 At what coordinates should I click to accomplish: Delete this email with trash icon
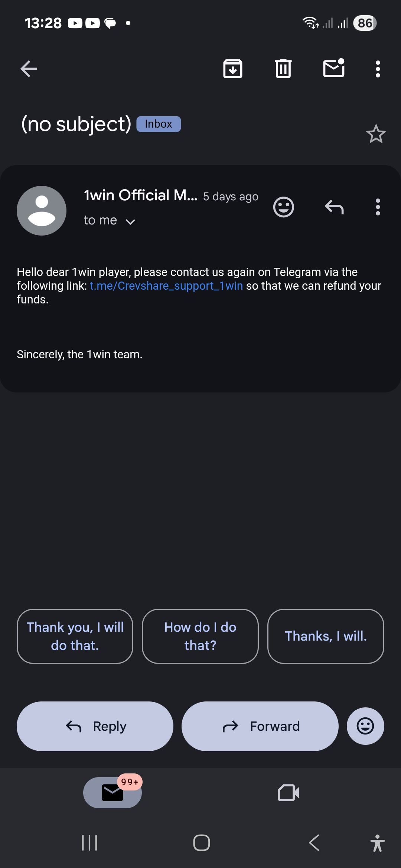(283, 69)
